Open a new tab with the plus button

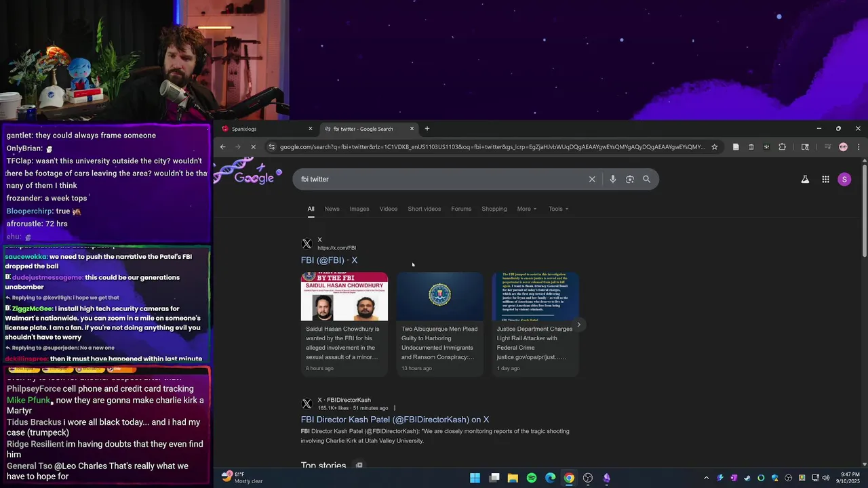point(427,129)
